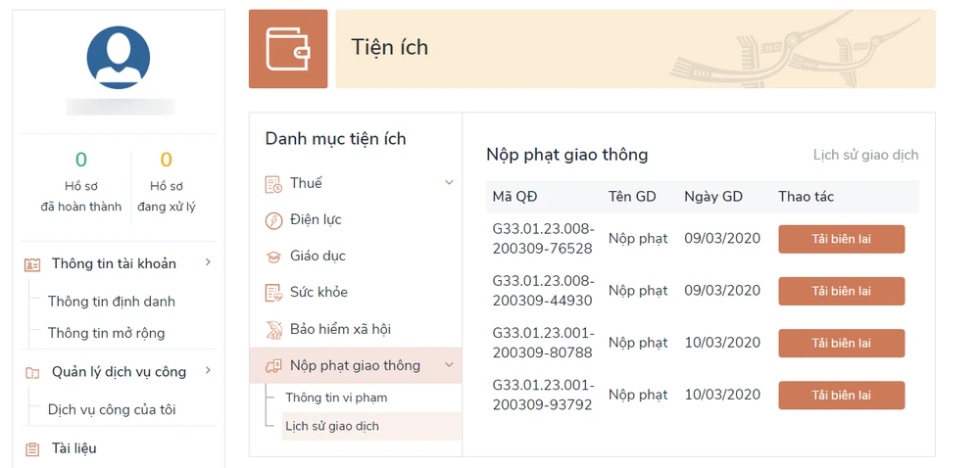Collapse the Nộp phạt giao thông chevron

[449, 365]
